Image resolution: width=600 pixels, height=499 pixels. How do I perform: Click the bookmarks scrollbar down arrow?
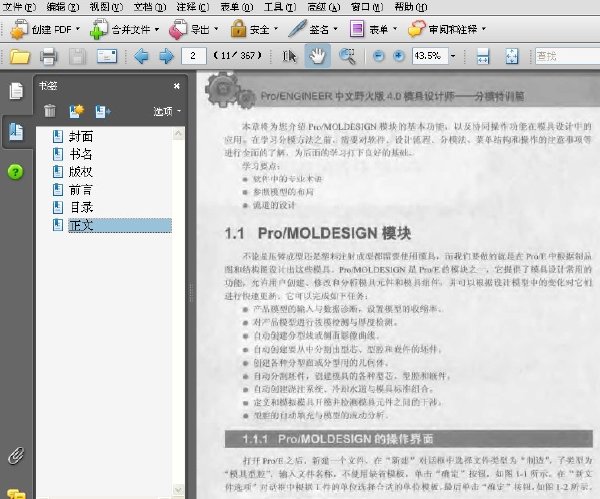coord(178,489)
